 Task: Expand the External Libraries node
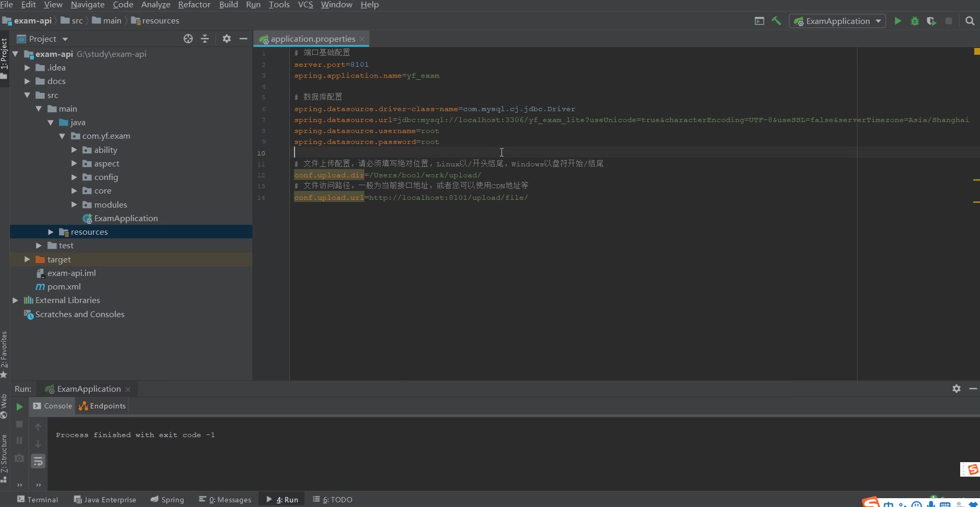point(15,300)
